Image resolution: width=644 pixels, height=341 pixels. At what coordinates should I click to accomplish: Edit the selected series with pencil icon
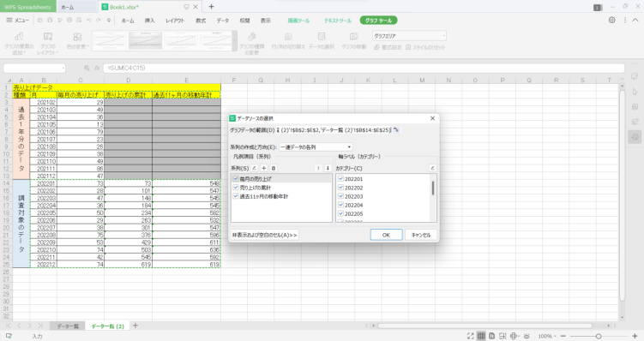(x=254, y=168)
